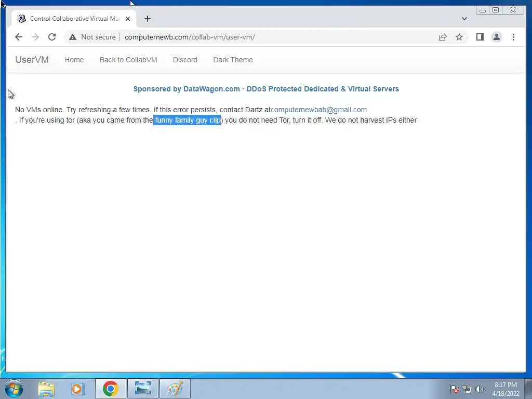
Task: Select the Control Collaborative Virtual Machine tab
Action: pyautogui.click(x=74, y=19)
